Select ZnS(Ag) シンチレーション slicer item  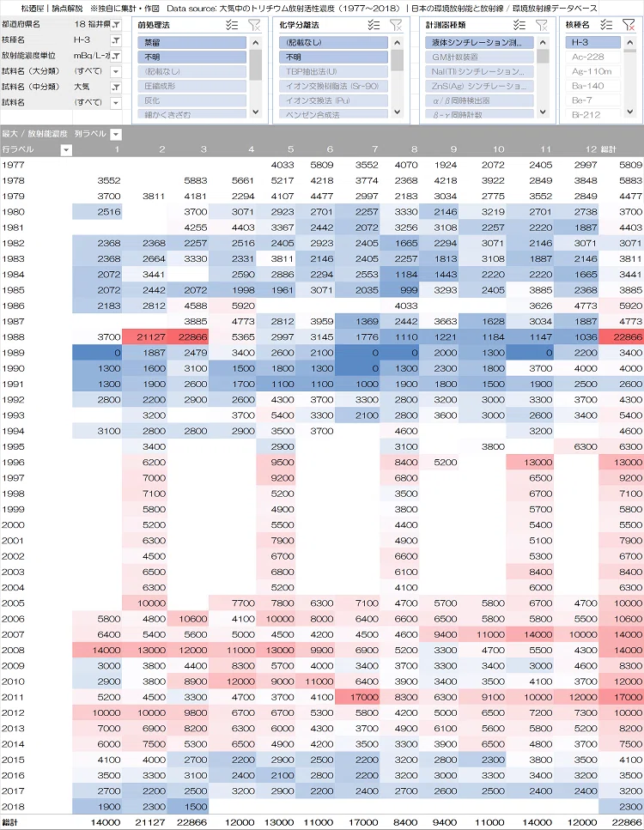click(479, 86)
